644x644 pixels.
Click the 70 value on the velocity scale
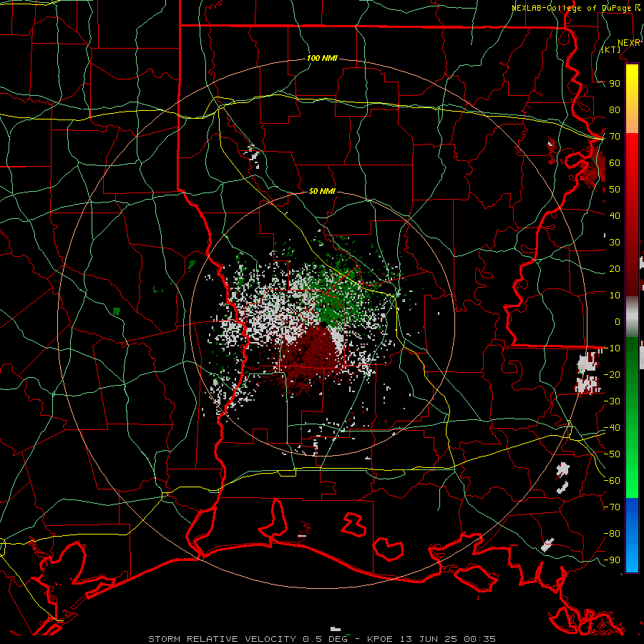[x=615, y=137]
